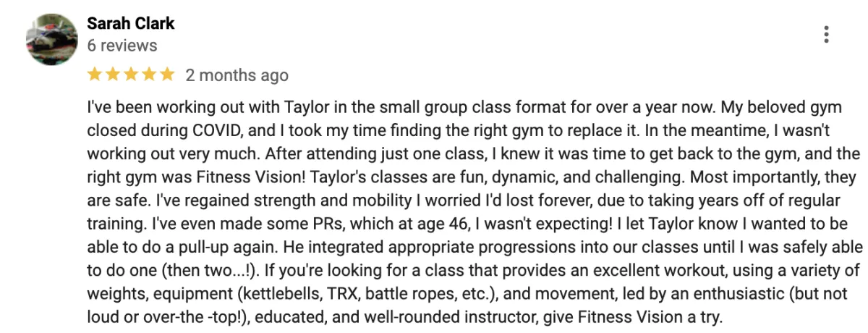
Task: Select the fourth star of the rating
Action: [x=149, y=74]
